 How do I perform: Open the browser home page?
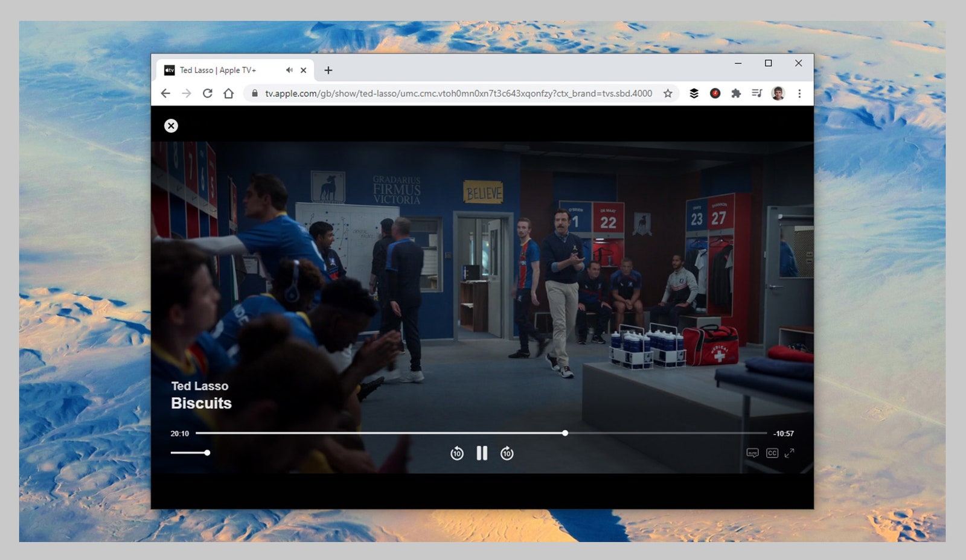228,93
